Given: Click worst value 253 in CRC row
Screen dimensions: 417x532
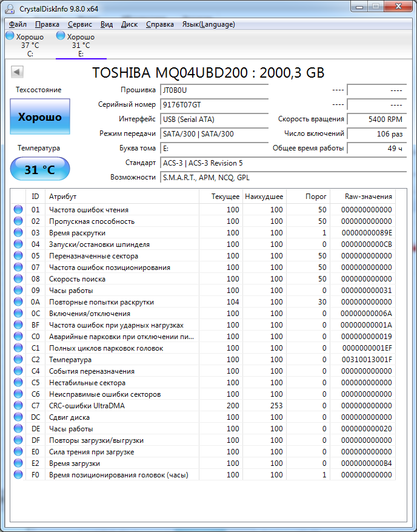Looking at the screenshot, I should [276, 406].
